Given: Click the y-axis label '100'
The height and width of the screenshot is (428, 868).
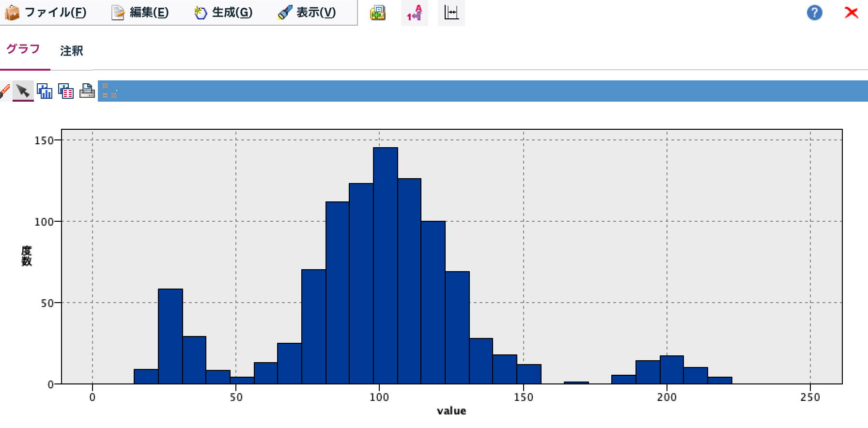Looking at the screenshot, I should tap(45, 222).
